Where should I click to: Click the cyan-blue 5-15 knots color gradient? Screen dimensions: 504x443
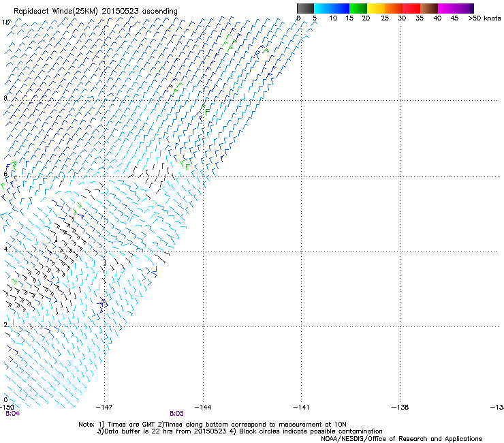click(x=332, y=8)
